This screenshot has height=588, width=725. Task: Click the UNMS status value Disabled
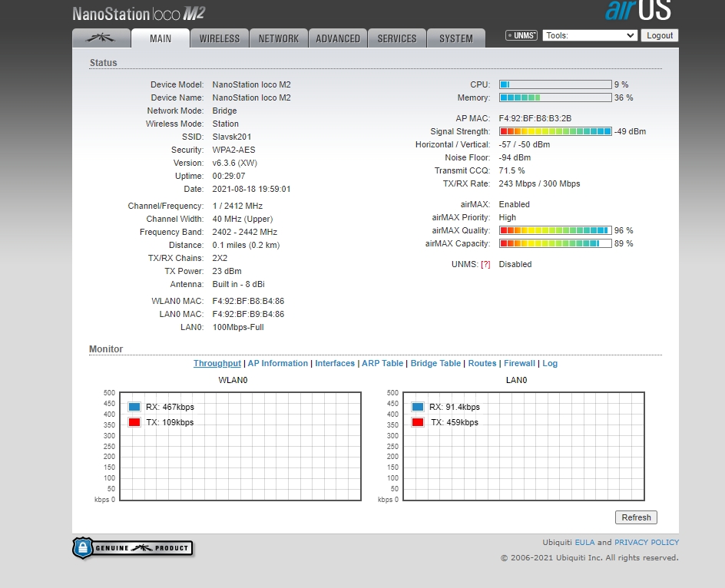(515, 264)
